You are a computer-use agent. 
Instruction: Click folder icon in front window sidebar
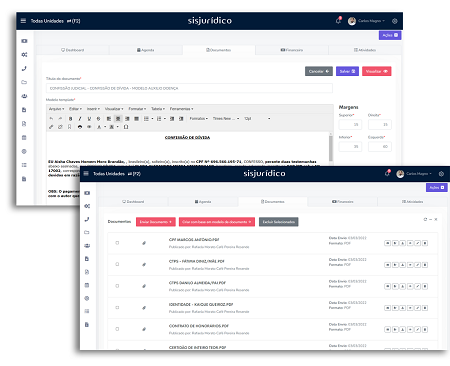coord(87,232)
